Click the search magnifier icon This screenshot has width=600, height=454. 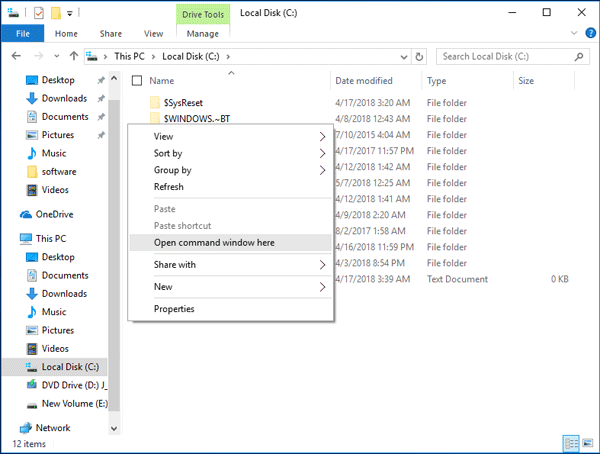(579, 57)
